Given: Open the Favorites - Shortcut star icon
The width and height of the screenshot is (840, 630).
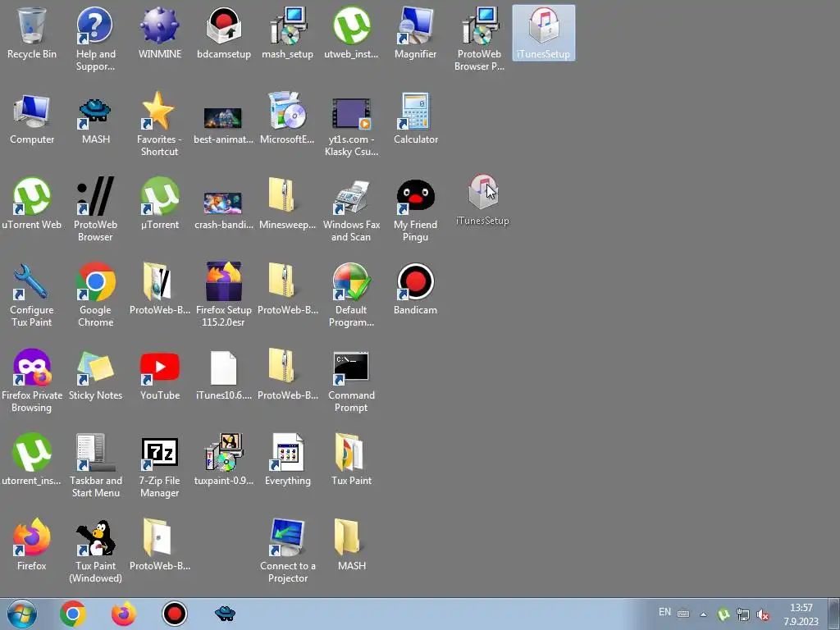Looking at the screenshot, I should click(x=160, y=125).
